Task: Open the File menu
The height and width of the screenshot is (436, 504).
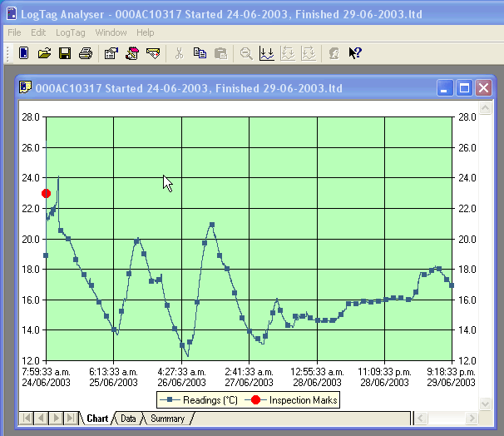Action: point(14,32)
